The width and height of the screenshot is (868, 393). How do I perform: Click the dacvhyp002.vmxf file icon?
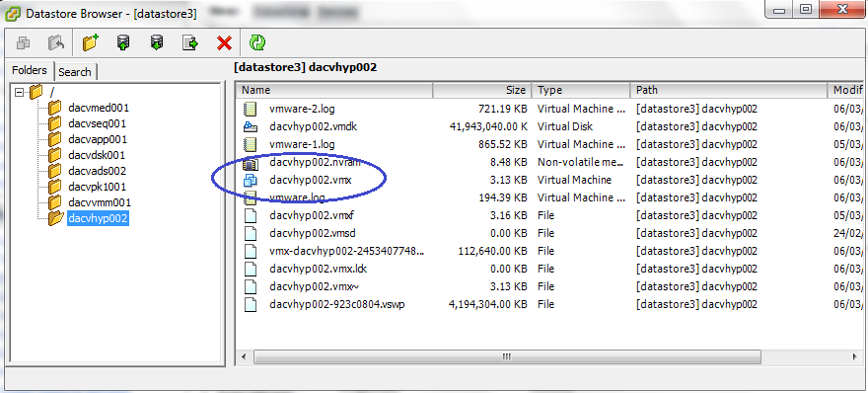[x=251, y=215]
